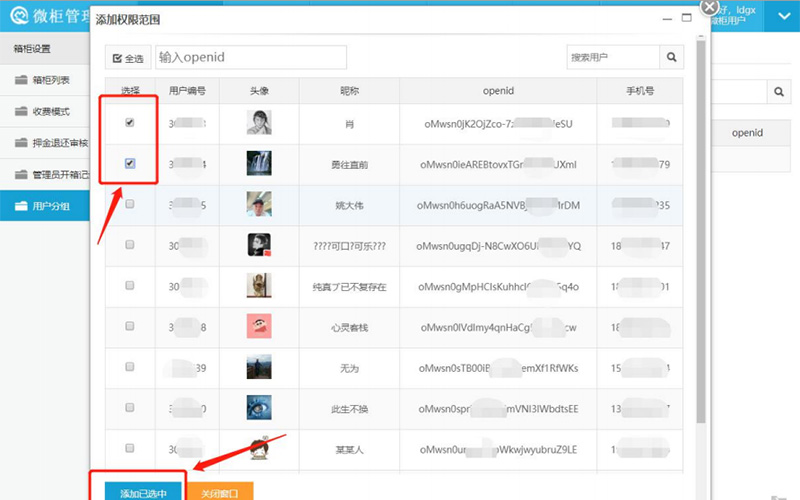
Task: Click the folder icon beside 收费模式
Action: click(21, 111)
